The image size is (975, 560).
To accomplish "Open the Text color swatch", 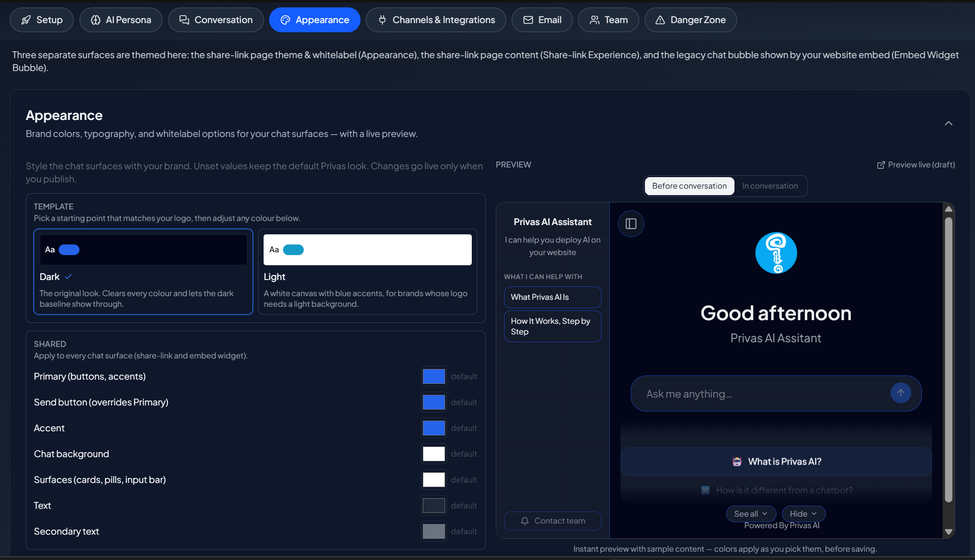I will (x=434, y=506).
